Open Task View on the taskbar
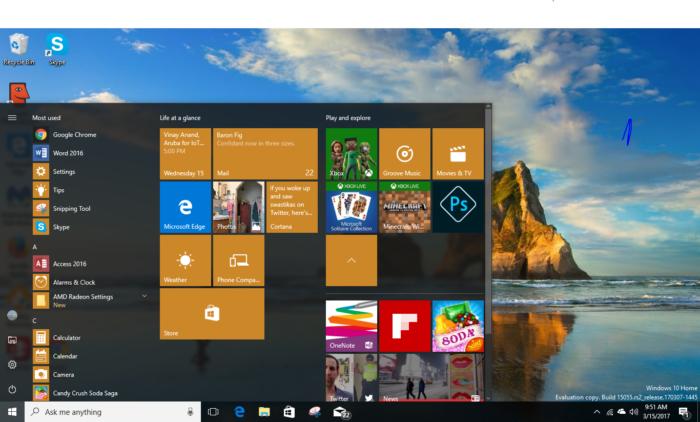The height and width of the screenshot is (422, 700). [213, 412]
